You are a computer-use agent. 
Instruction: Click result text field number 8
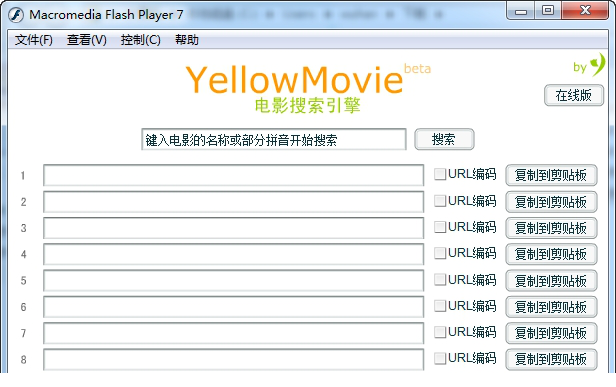coord(233,359)
